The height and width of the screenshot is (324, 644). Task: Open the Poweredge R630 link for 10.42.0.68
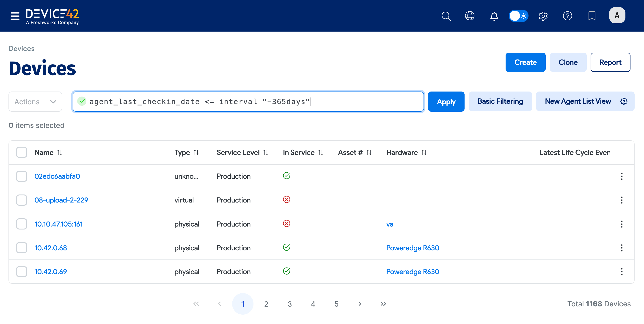pyautogui.click(x=413, y=248)
